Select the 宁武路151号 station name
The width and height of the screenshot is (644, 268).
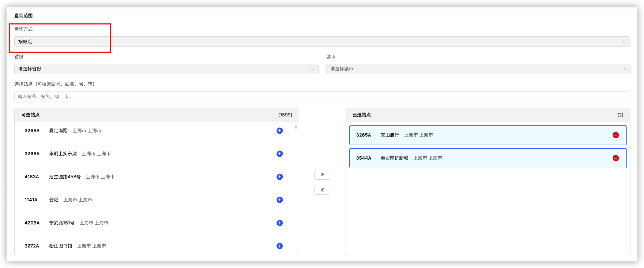(x=62, y=223)
